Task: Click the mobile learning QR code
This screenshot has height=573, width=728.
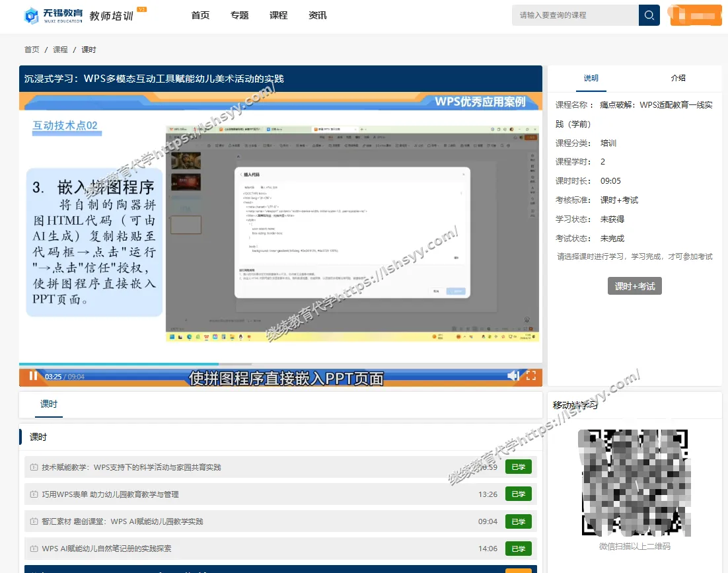Action: coord(634,482)
